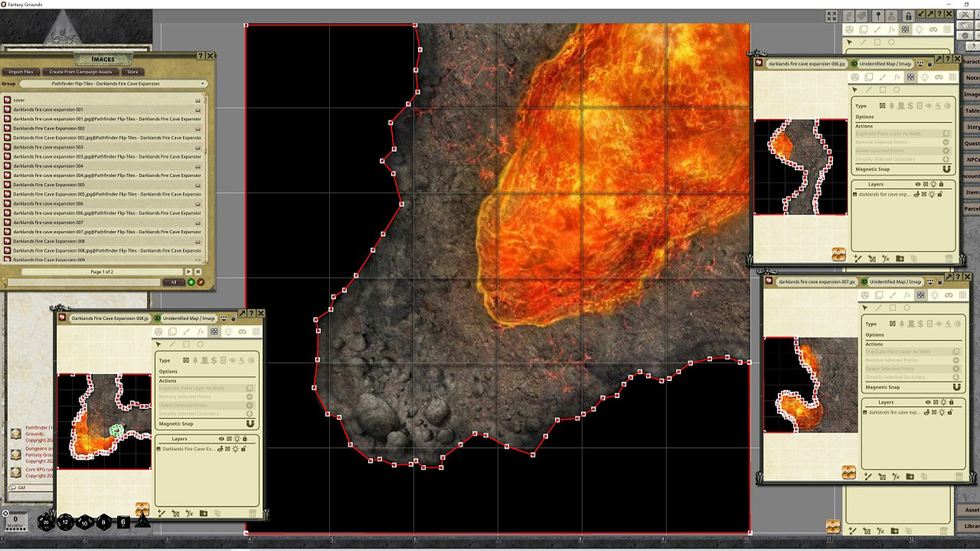Image resolution: width=980 pixels, height=551 pixels.
Task: Click the Import Files button in the Images window
Action: point(20,71)
